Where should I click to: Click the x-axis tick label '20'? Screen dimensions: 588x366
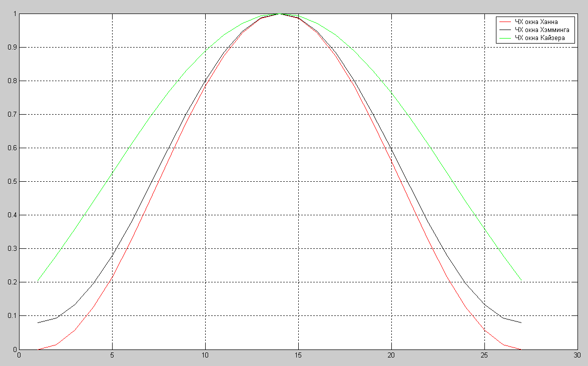coord(391,355)
